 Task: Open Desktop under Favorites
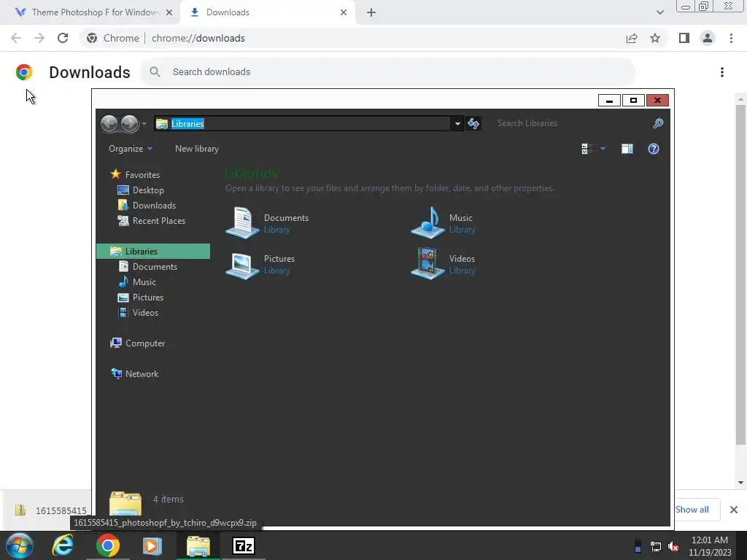pyautogui.click(x=148, y=190)
